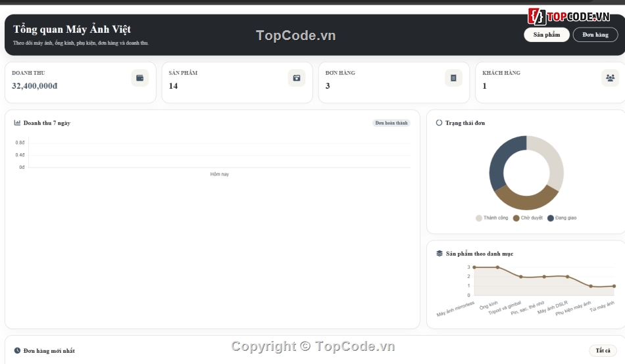Click the circle icon beside Trạng thái đơn
Screen dimensions: 625x364
click(x=439, y=123)
